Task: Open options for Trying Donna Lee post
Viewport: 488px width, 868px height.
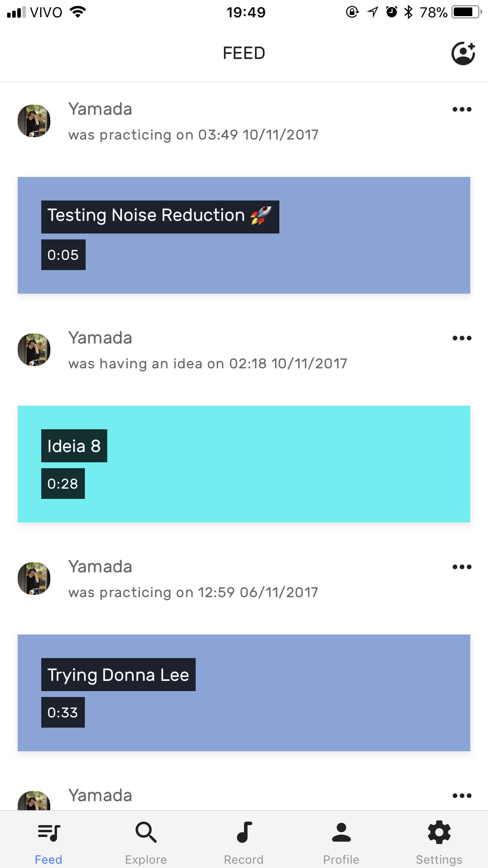Action: [462, 567]
